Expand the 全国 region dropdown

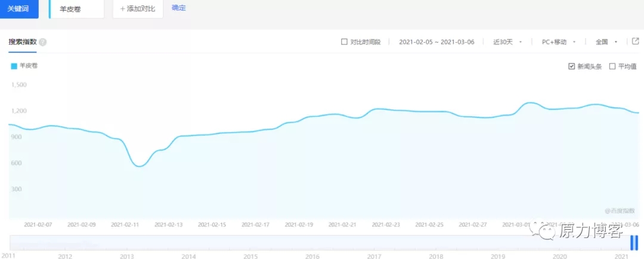[606, 42]
